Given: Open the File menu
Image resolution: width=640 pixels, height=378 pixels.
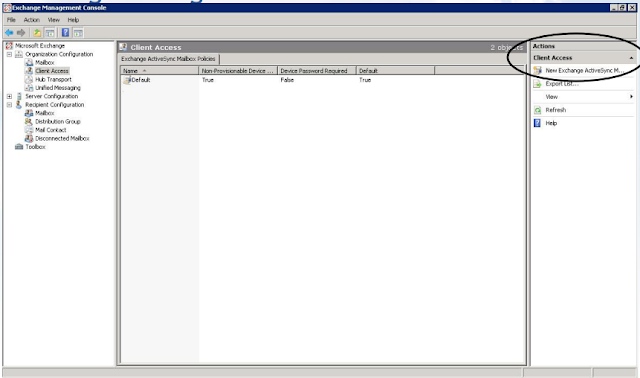Looking at the screenshot, I should click(x=11, y=20).
